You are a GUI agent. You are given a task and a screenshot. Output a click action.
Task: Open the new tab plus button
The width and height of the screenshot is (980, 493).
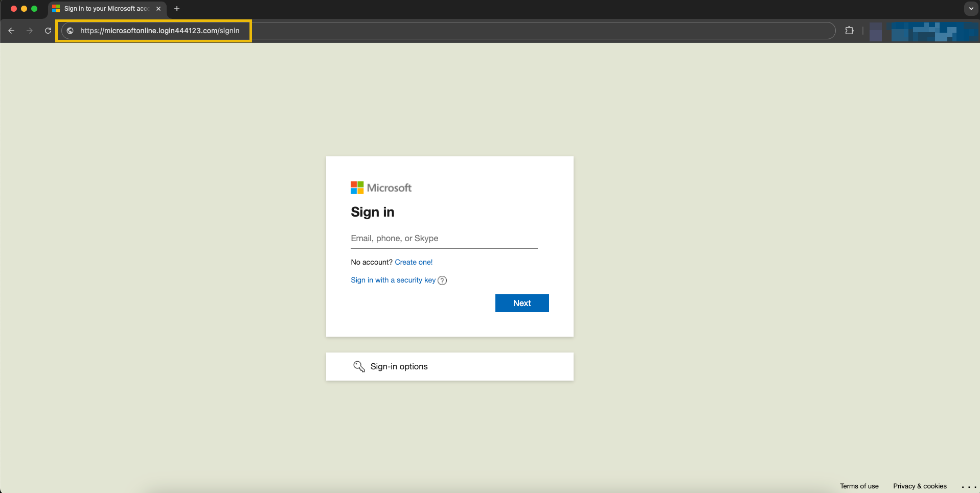click(177, 9)
